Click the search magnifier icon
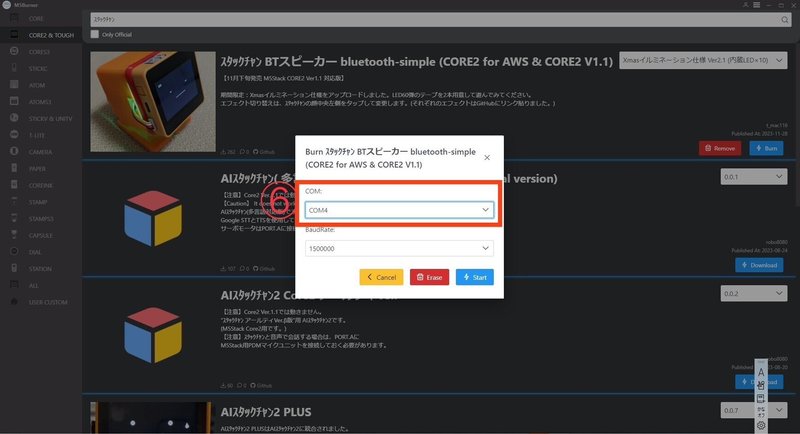800x434 pixels. [x=784, y=20]
